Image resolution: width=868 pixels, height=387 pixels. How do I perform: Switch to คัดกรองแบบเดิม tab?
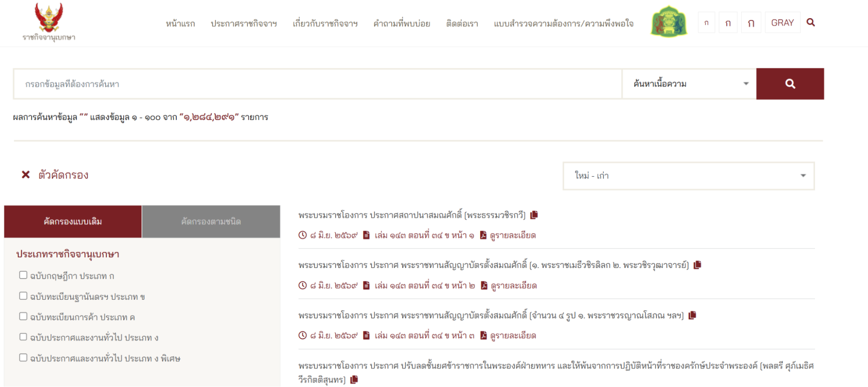73,222
